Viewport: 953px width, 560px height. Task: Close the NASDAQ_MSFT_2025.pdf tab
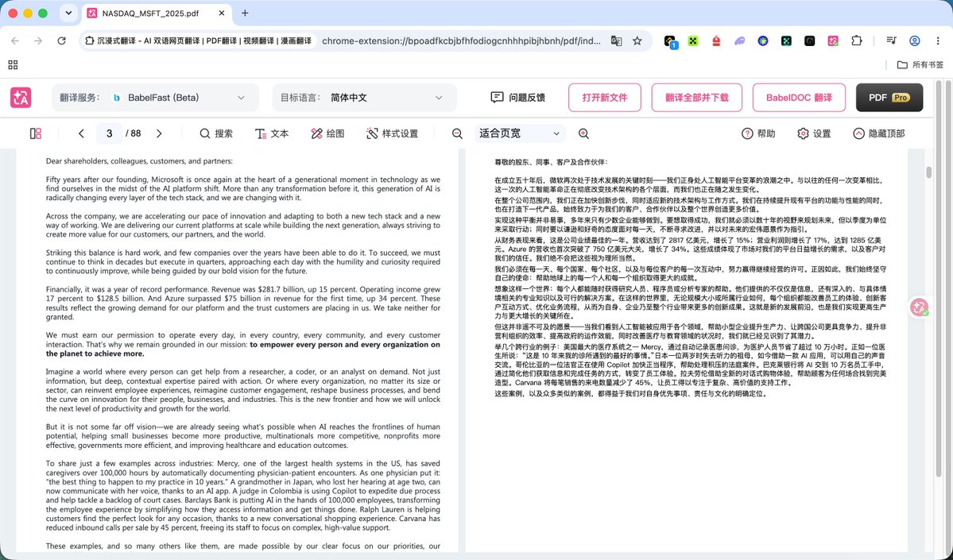click(221, 14)
